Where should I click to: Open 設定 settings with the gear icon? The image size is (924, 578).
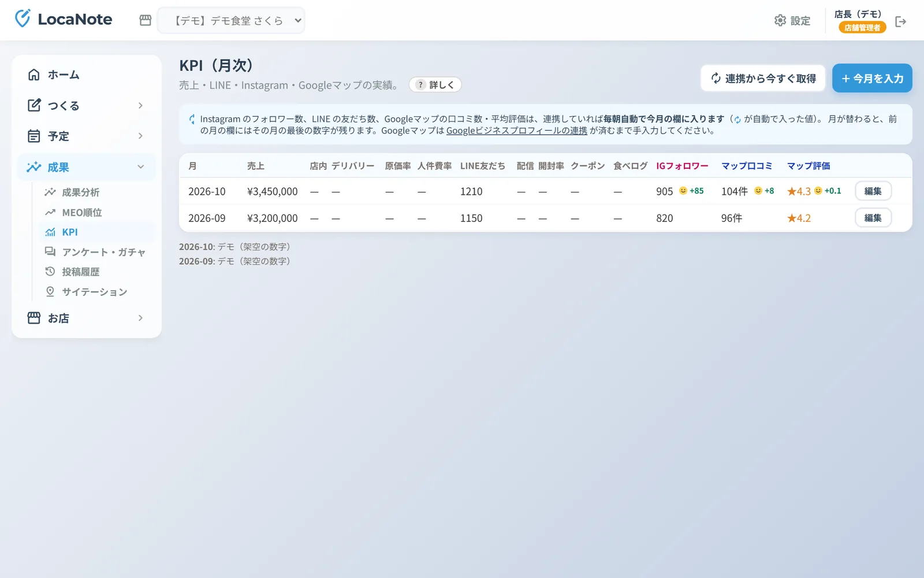pyautogui.click(x=792, y=20)
